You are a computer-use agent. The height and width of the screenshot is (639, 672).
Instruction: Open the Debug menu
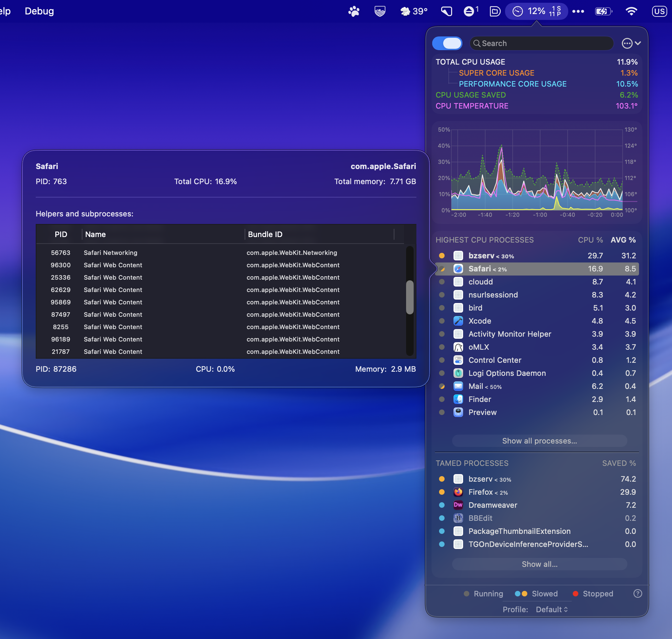pyautogui.click(x=39, y=11)
